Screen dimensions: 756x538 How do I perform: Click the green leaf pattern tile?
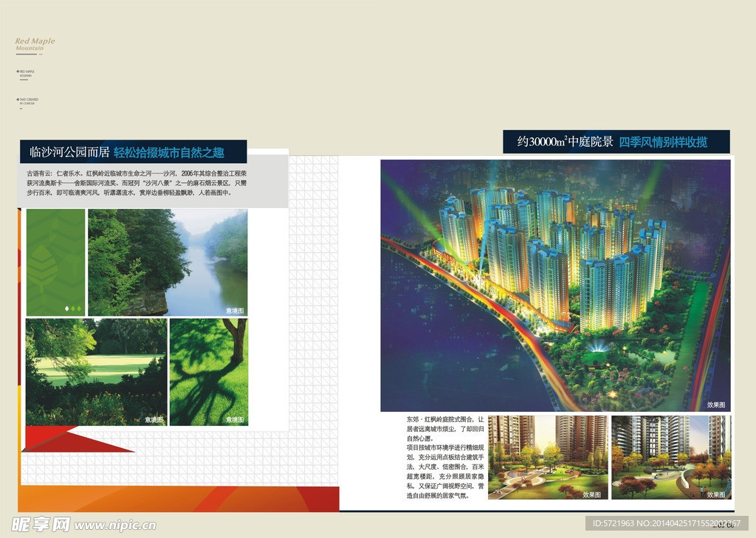pos(55,262)
